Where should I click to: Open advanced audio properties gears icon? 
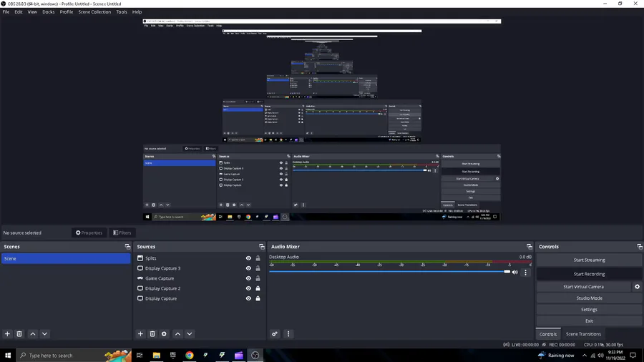[x=275, y=334]
